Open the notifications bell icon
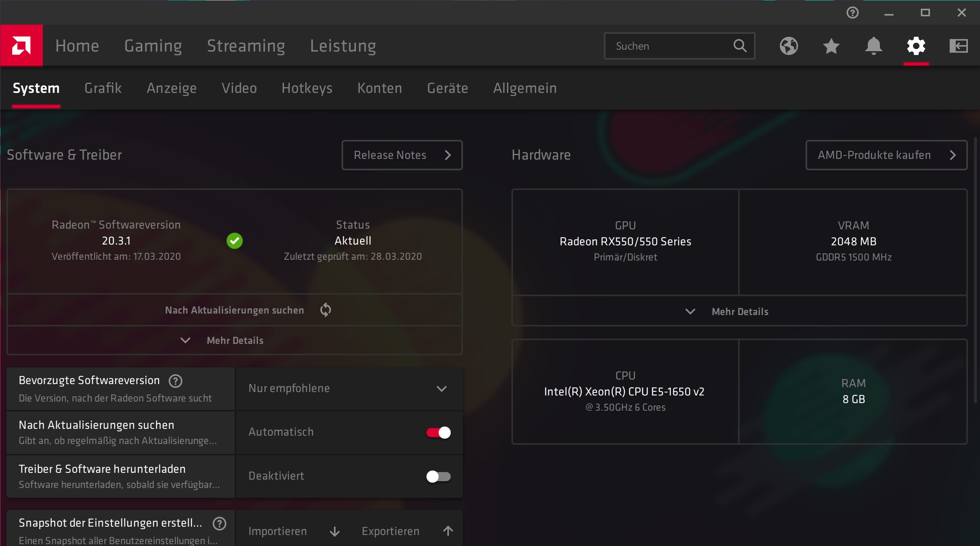980x546 pixels. pos(873,46)
